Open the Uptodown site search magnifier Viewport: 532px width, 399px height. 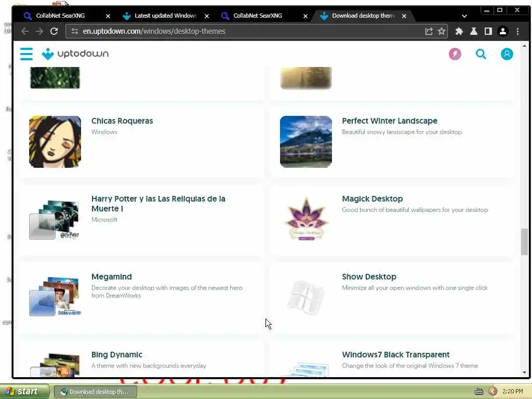tap(481, 54)
